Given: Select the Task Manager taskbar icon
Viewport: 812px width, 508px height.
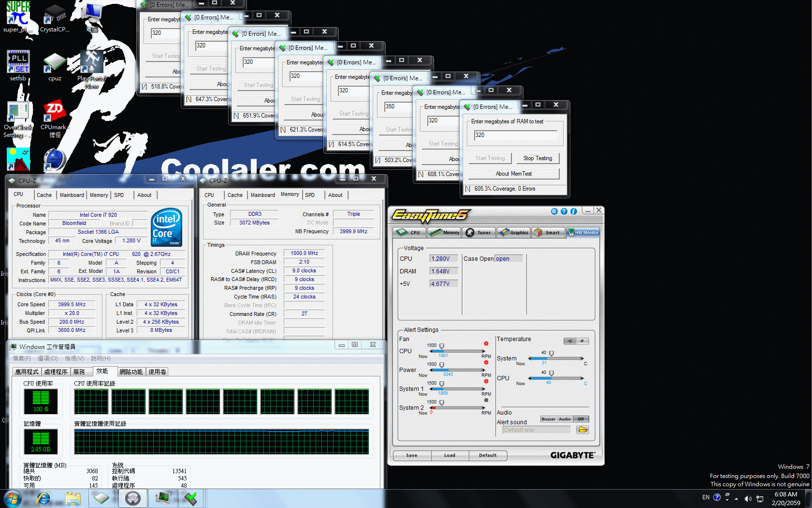Looking at the screenshot, I should click(163, 498).
